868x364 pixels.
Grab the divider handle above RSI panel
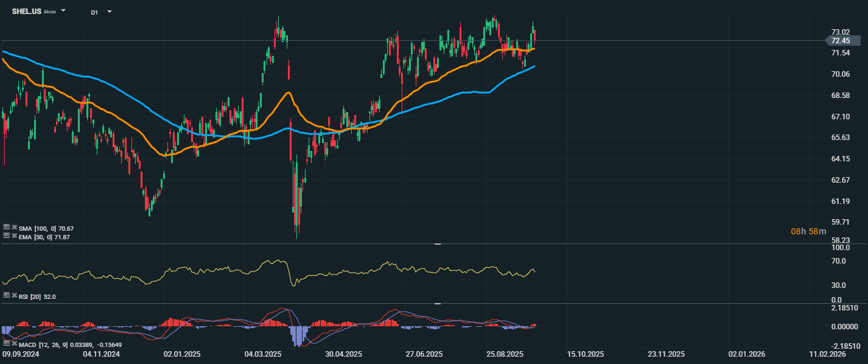pos(437,244)
